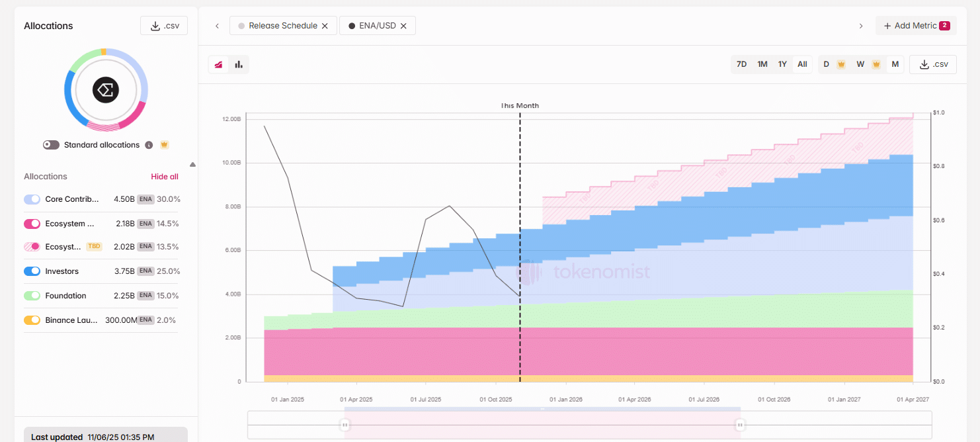Screen dimensions: 980x442
Task: Click the left handle of the timeline range slider
Action: pos(345,424)
